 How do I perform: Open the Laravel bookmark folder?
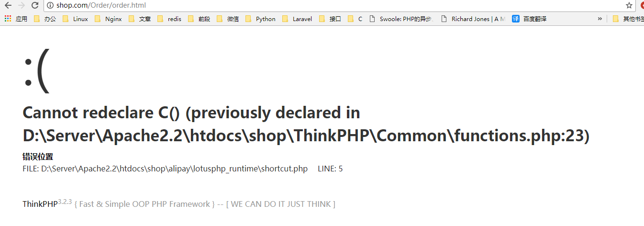click(297, 19)
